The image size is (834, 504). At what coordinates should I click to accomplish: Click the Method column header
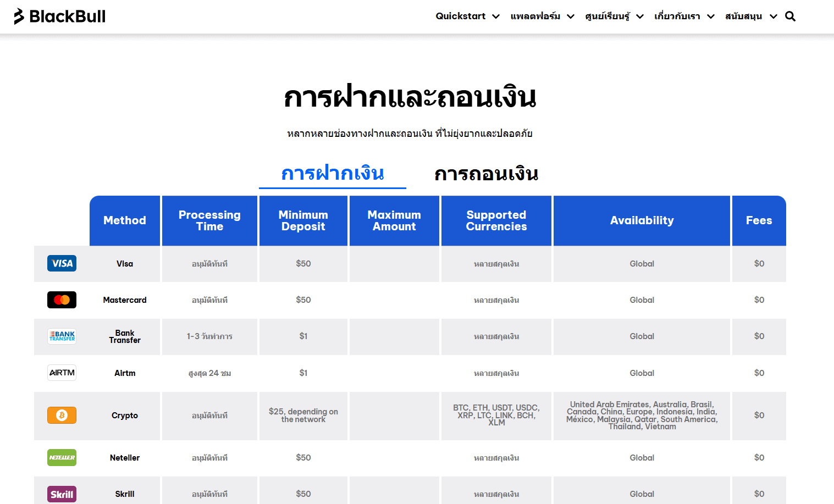(125, 220)
